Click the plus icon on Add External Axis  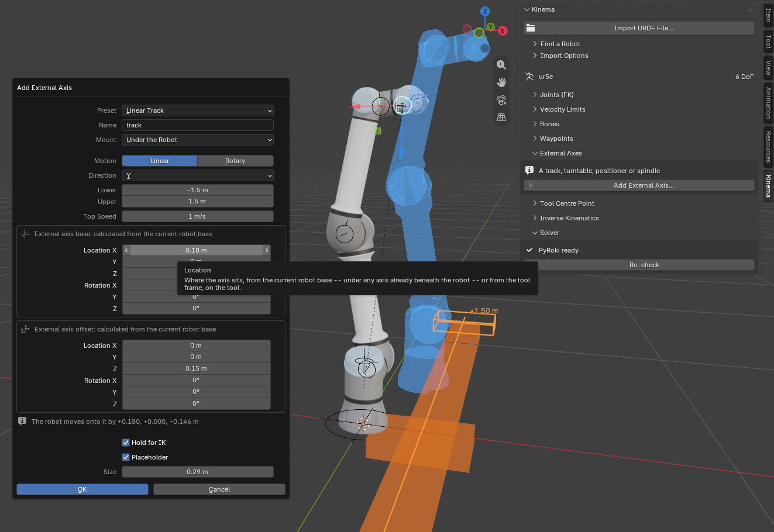pos(531,185)
